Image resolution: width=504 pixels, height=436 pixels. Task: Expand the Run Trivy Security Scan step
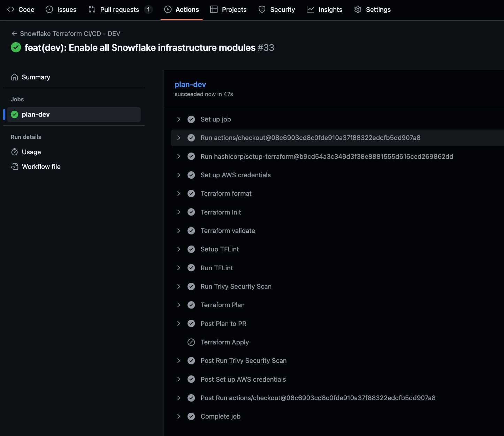[x=178, y=286]
